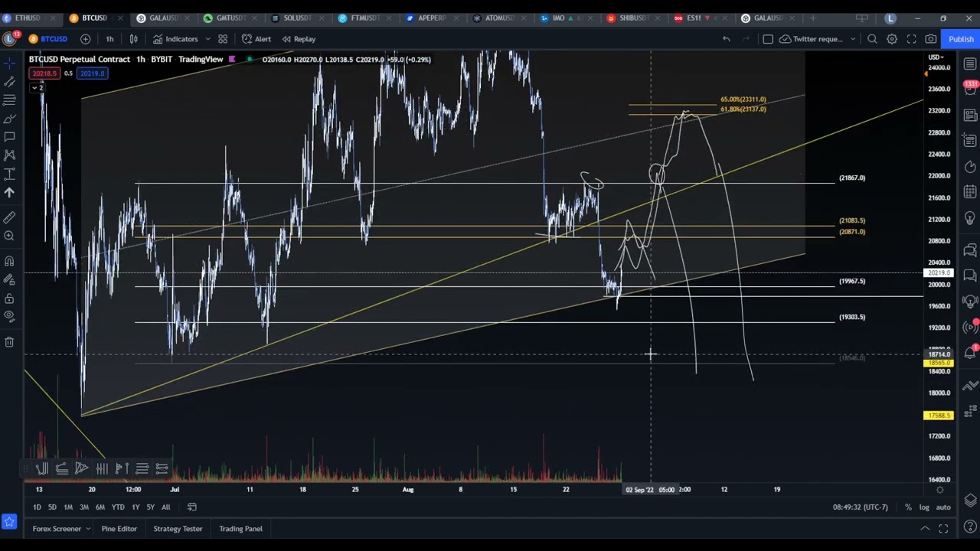Image resolution: width=980 pixels, height=551 pixels.
Task: Open Indicators dialog
Action: click(x=175, y=39)
